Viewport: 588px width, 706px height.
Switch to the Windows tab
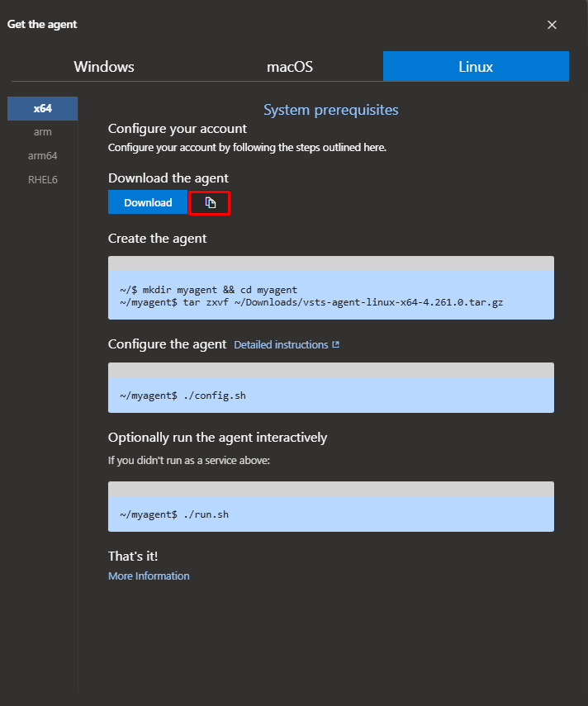(x=104, y=67)
